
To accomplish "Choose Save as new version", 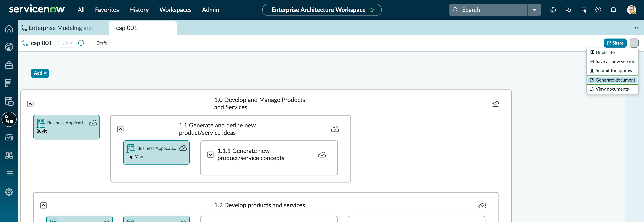I will tap(612, 61).
